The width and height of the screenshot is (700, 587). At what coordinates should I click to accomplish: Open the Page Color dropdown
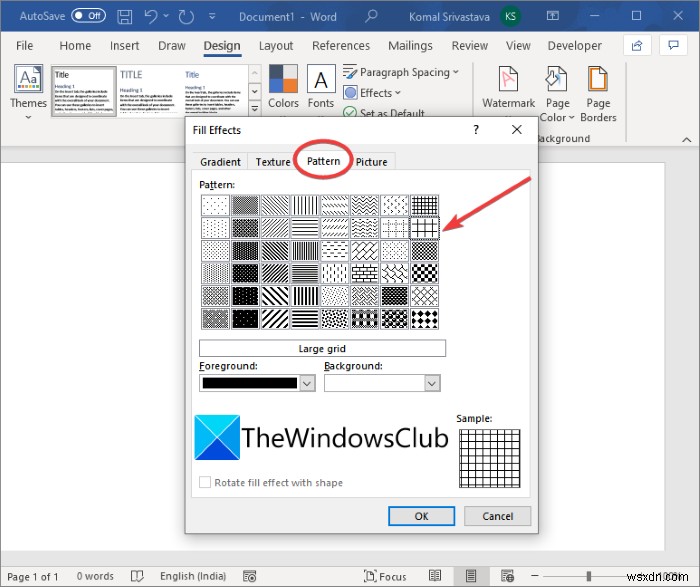pos(557,94)
